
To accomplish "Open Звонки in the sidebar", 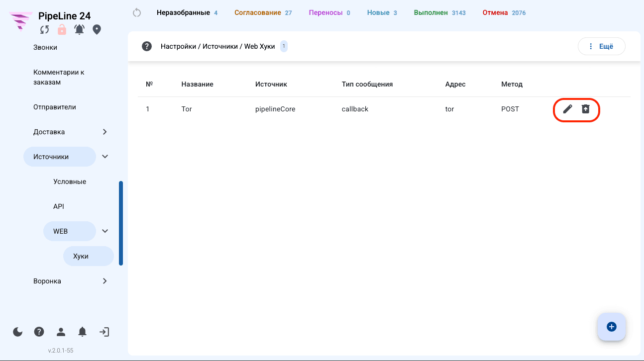I will [45, 47].
